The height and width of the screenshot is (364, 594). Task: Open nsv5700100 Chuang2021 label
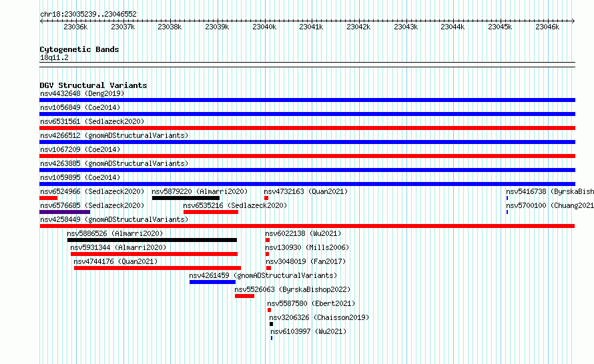click(550, 205)
